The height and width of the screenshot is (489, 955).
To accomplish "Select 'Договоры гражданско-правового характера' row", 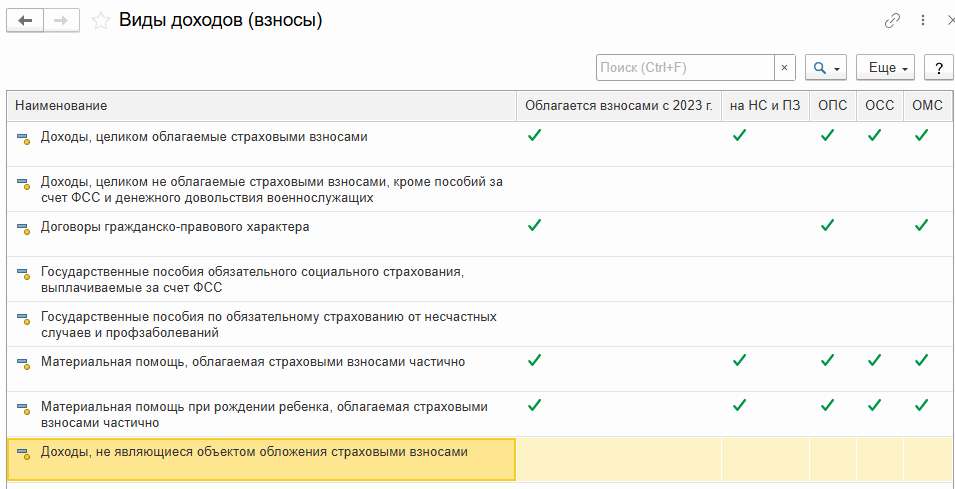I will (x=479, y=234).
